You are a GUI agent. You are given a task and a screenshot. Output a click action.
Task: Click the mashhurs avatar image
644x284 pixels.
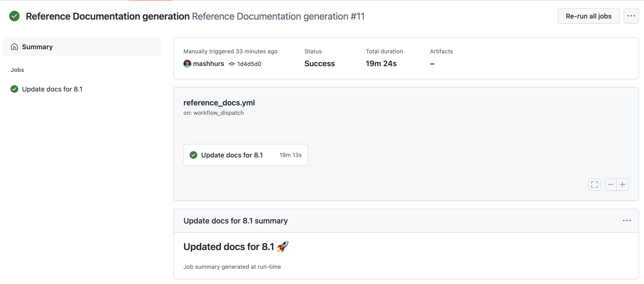(x=187, y=64)
